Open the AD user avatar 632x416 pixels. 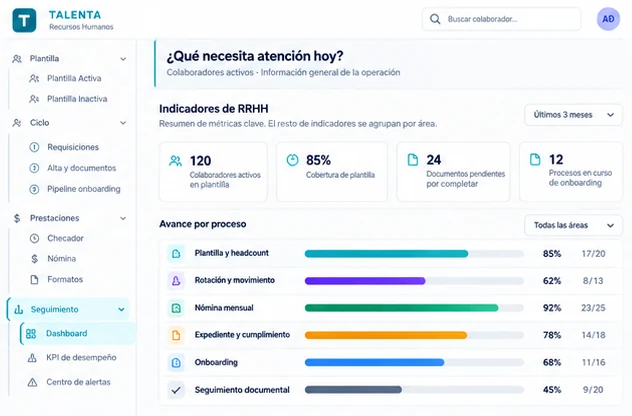click(608, 19)
